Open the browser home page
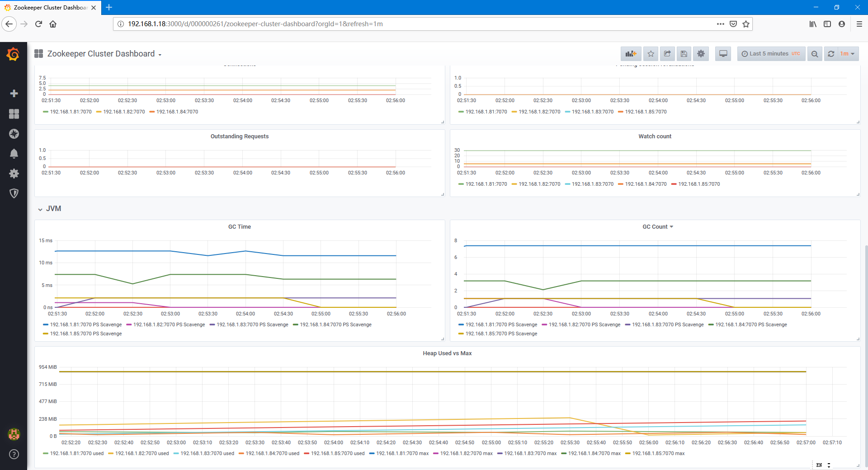Screen dimensions: 868x470 point(53,24)
